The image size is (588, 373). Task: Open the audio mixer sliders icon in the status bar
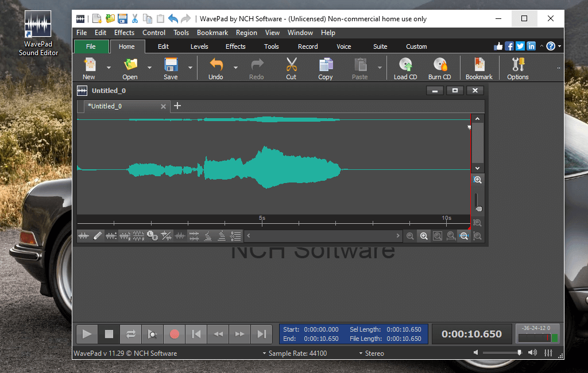click(x=548, y=353)
